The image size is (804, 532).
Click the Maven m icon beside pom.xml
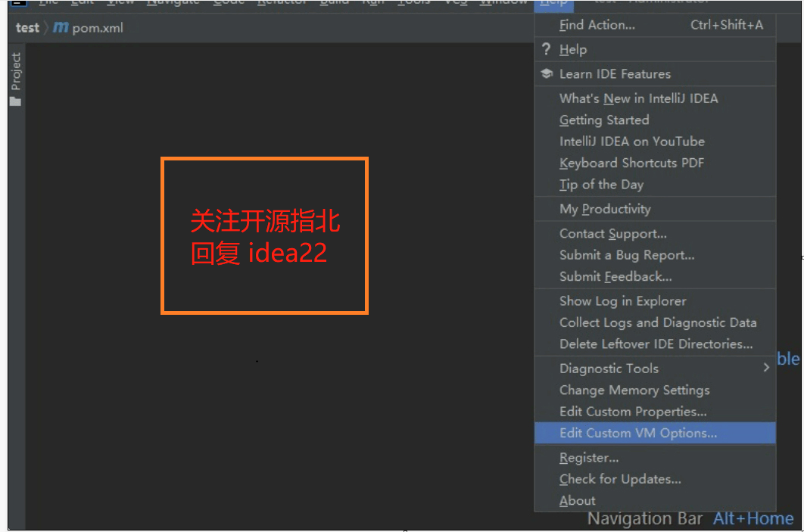click(61, 28)
